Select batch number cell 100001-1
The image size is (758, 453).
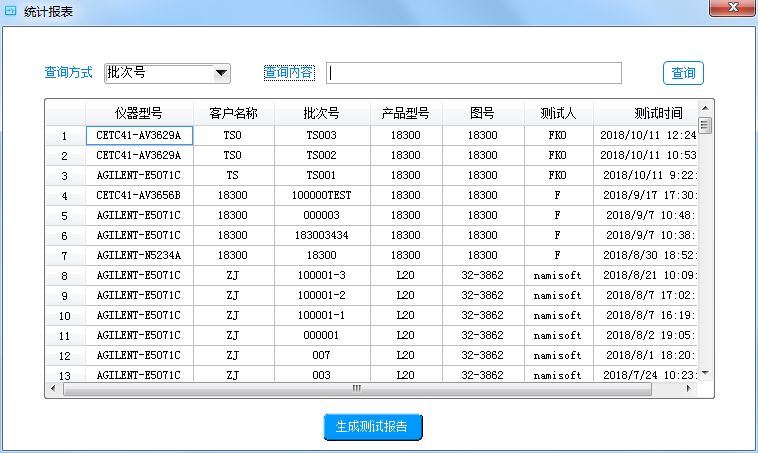coord(322,315)
